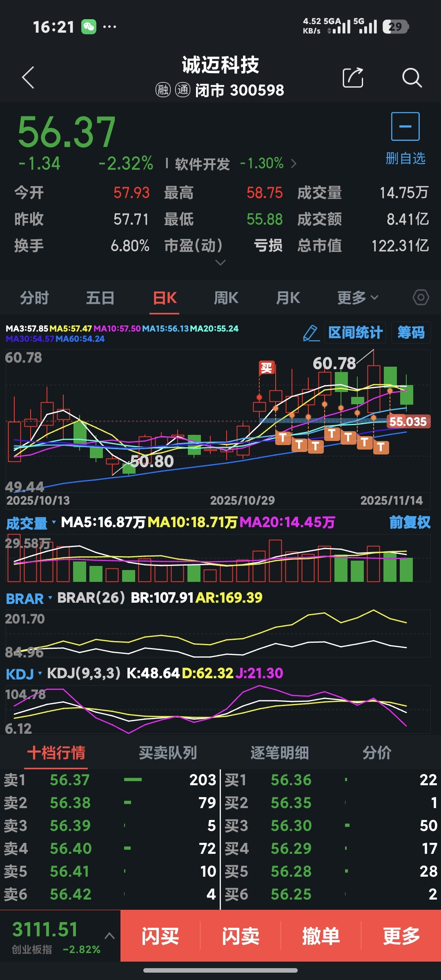Open 区间统计 range statistics
The image size is (441, 980).
[355, 332]
